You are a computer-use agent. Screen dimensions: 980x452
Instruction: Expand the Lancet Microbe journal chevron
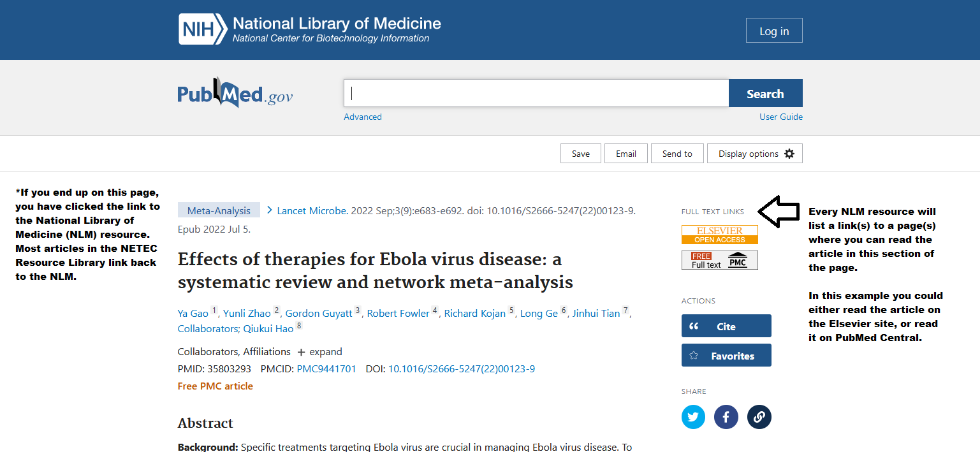point(270,210)
